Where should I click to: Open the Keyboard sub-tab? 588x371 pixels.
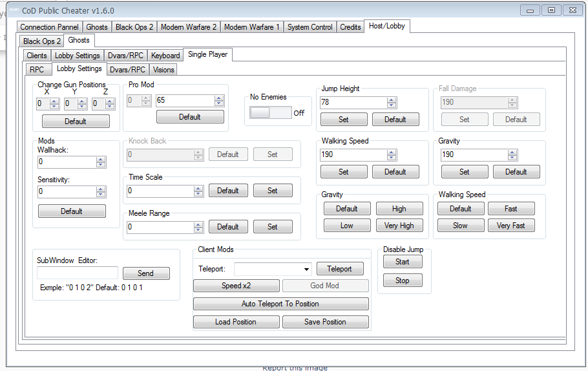[165, 56]
